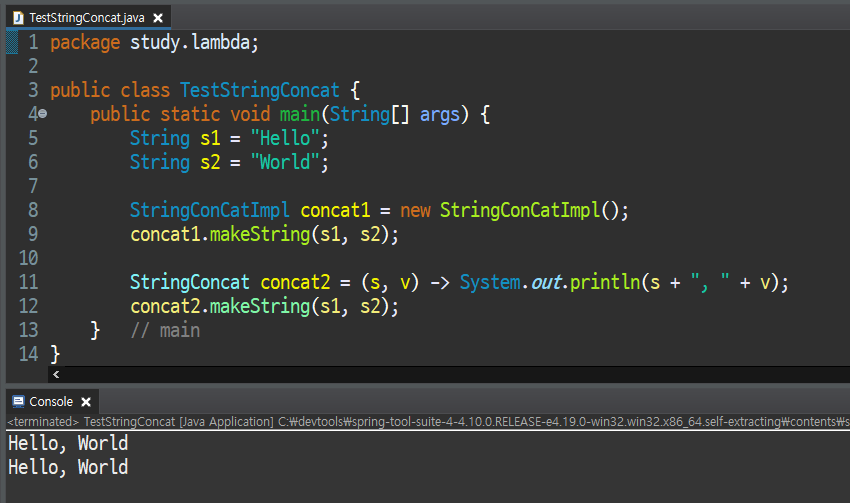850x503 pixels.
Task: Click the '// main' comment
Action: [165, 331]
